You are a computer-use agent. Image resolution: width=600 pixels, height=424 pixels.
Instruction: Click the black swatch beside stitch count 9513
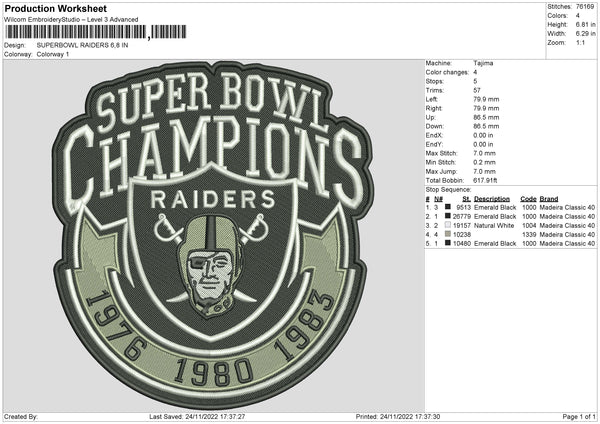coord(447,207)
